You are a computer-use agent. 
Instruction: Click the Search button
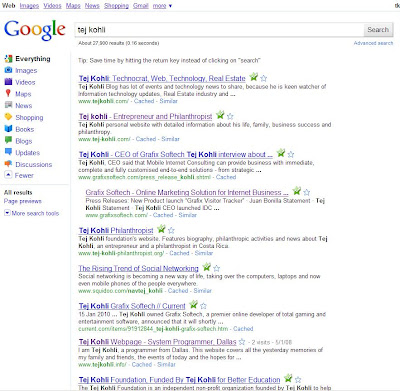coord(378,30)
